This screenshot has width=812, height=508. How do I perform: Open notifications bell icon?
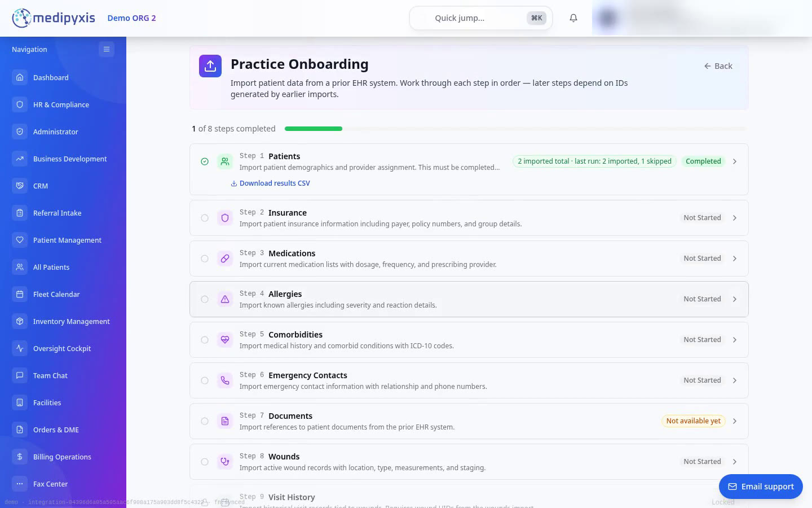tap(573, 18)
